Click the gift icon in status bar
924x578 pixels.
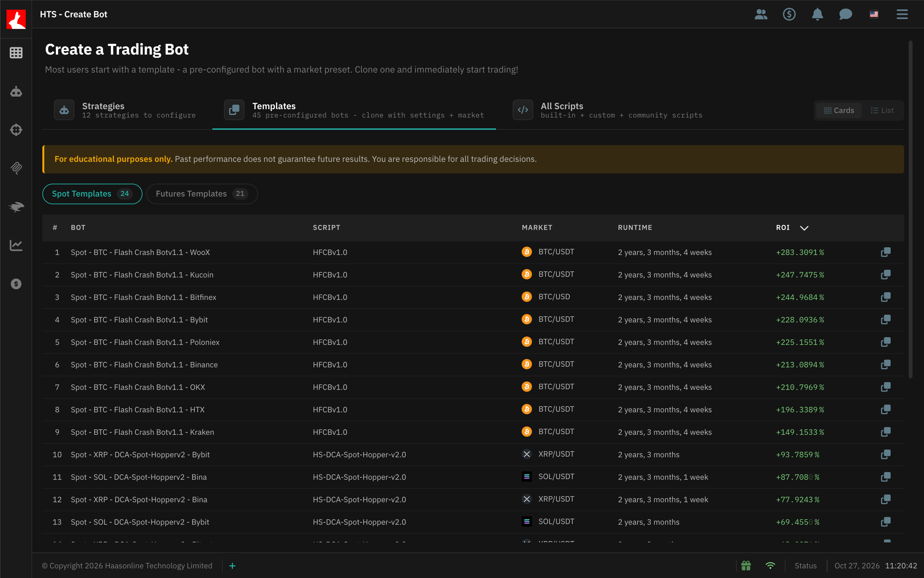coord(746,565)
